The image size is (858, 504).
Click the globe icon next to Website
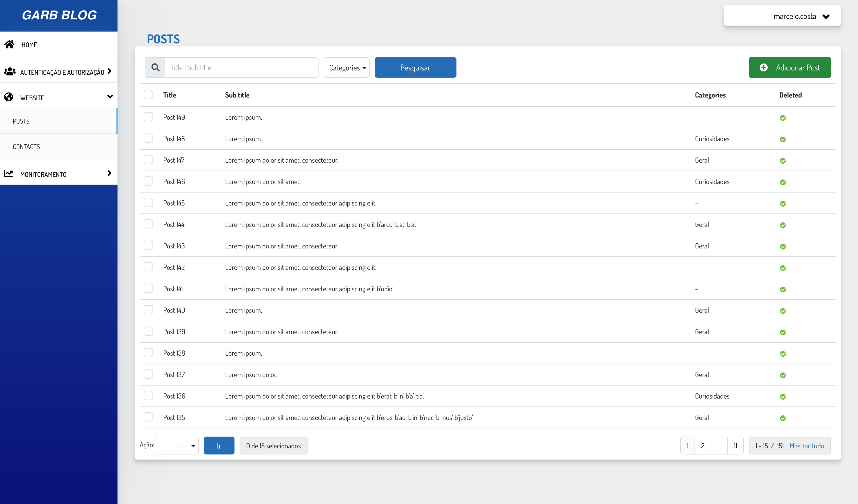(8, 97)
